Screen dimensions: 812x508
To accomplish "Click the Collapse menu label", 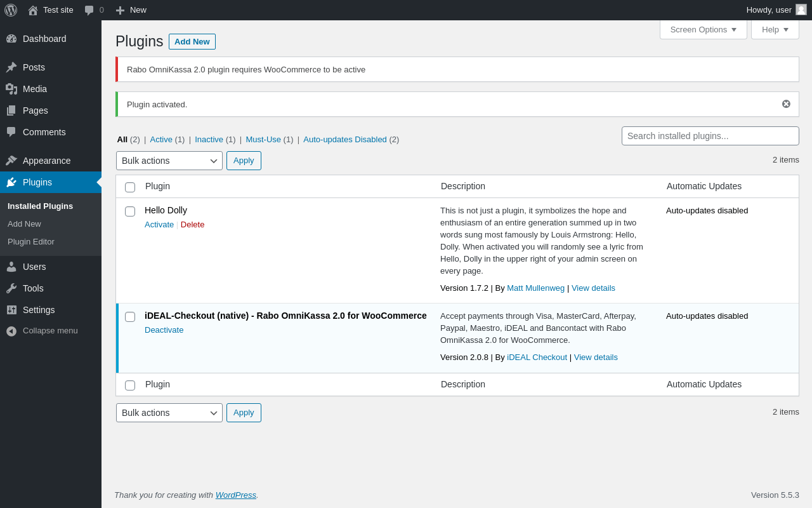I will click(50, 331).
